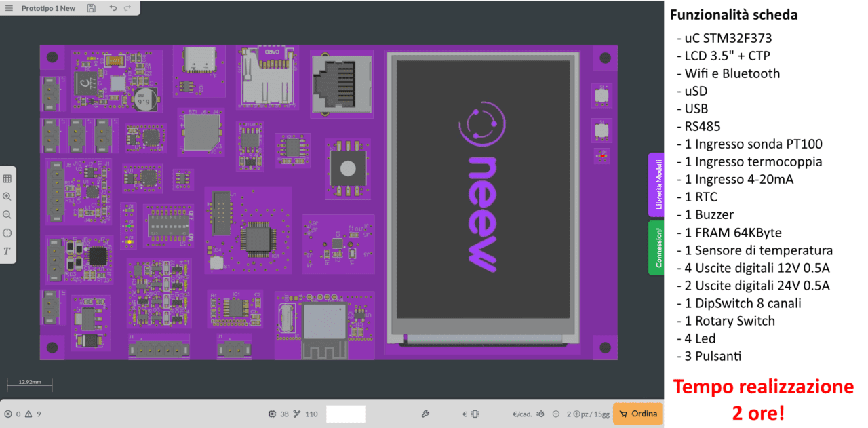Open the Libreria Moduli side tab
The image size is (868, 428).
pos(656,184)
